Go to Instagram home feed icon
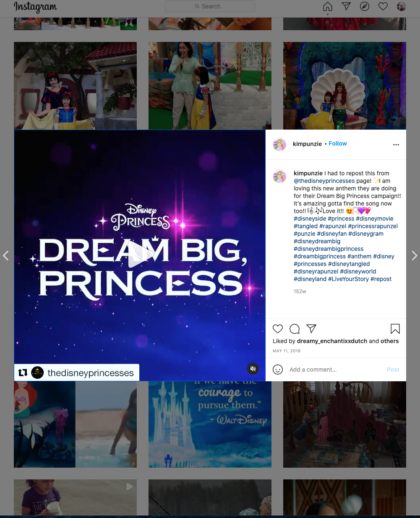Screen dimensions: 420x518 [x=328, y=6]
